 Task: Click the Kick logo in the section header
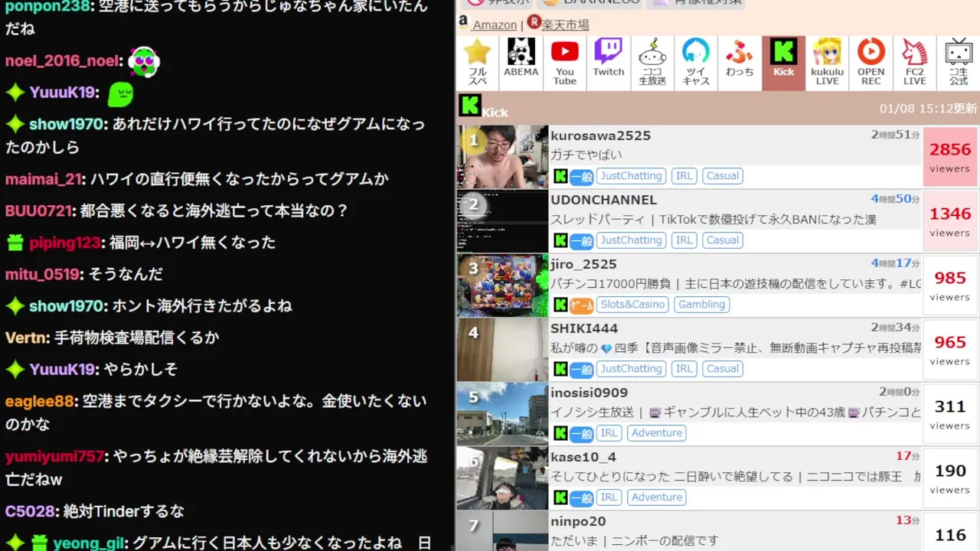click(x=469, y=105)
